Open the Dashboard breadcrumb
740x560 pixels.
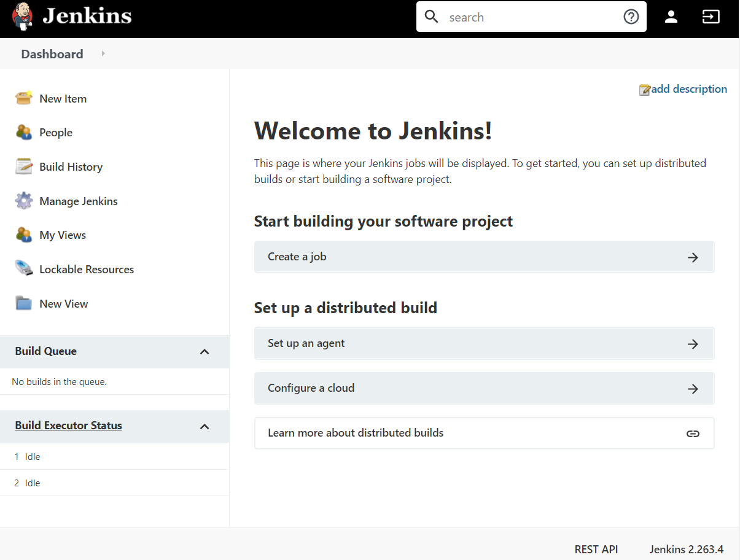(x=52, y=54)
